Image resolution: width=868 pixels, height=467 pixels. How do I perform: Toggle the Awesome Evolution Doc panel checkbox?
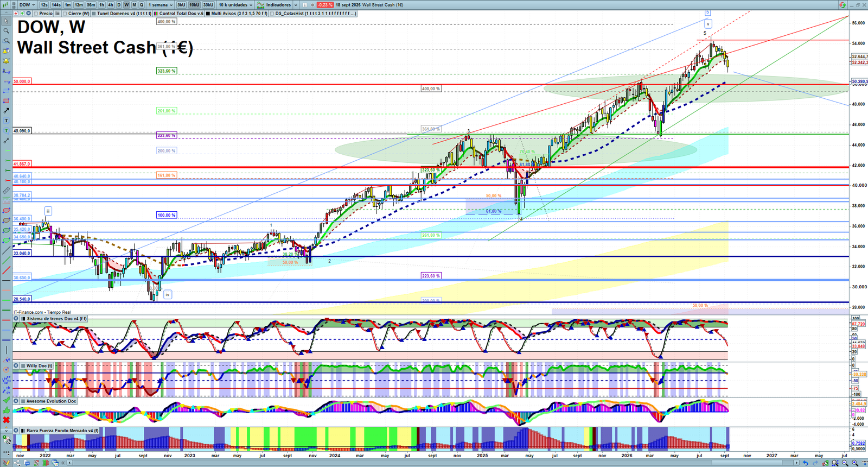pyautogui.click(x=23, y=401)
